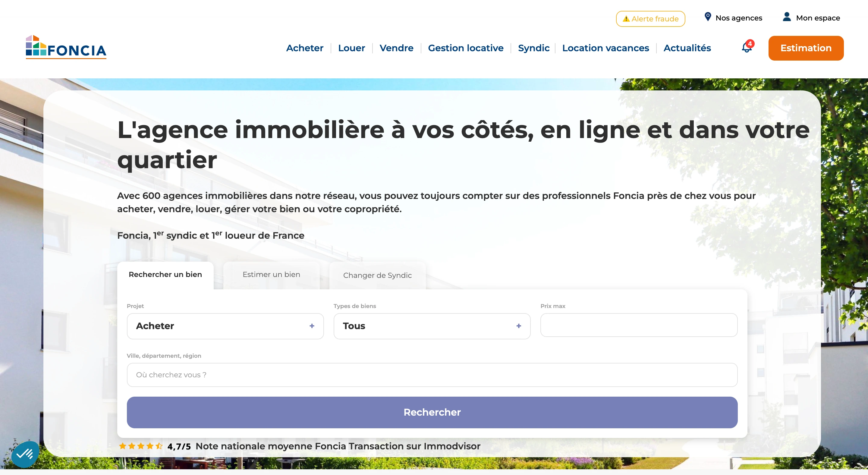Click the round blue checkmark widget

pos(25,454)
